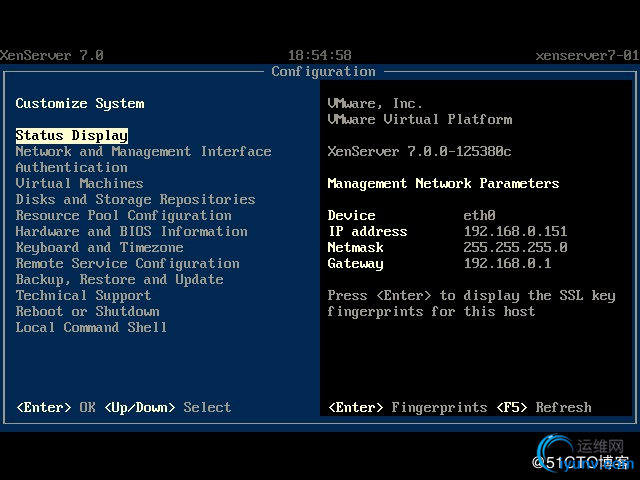
Task: Click the Netmask label
Action: pyautogui.click(x=356, y=247)
